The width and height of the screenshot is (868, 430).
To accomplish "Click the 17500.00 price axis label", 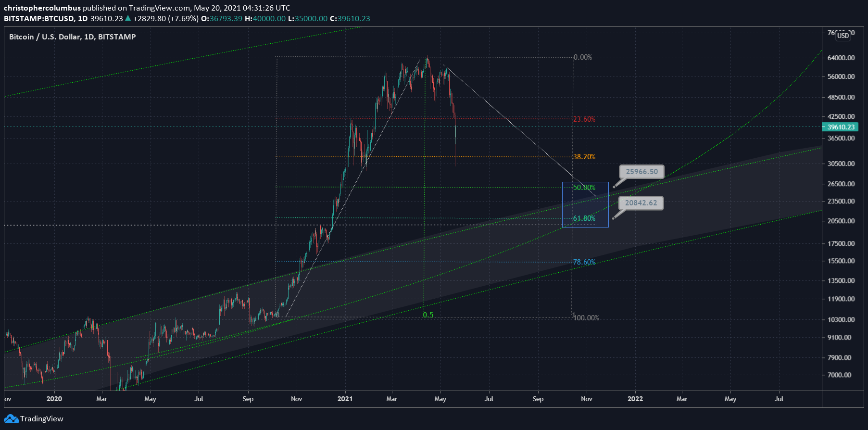I will coord(841,243).
